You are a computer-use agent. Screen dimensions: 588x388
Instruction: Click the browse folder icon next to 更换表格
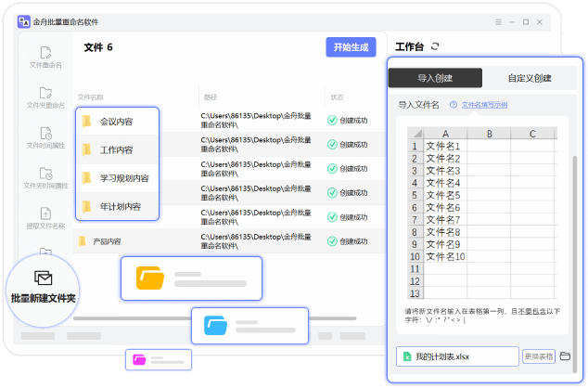point(565,356)
